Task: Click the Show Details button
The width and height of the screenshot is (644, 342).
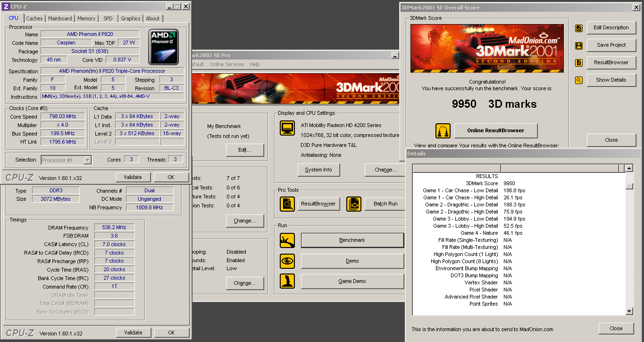Action: point(611,80)
